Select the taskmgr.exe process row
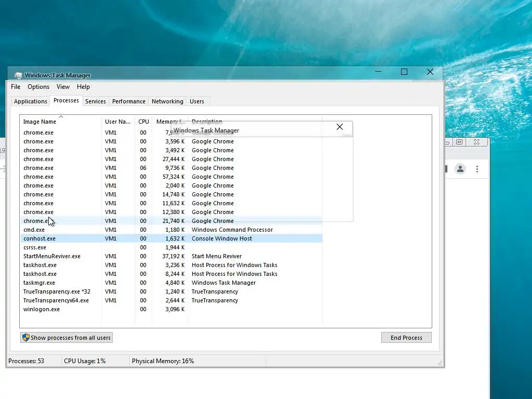 pyautogui.click(x=171, y=283)
